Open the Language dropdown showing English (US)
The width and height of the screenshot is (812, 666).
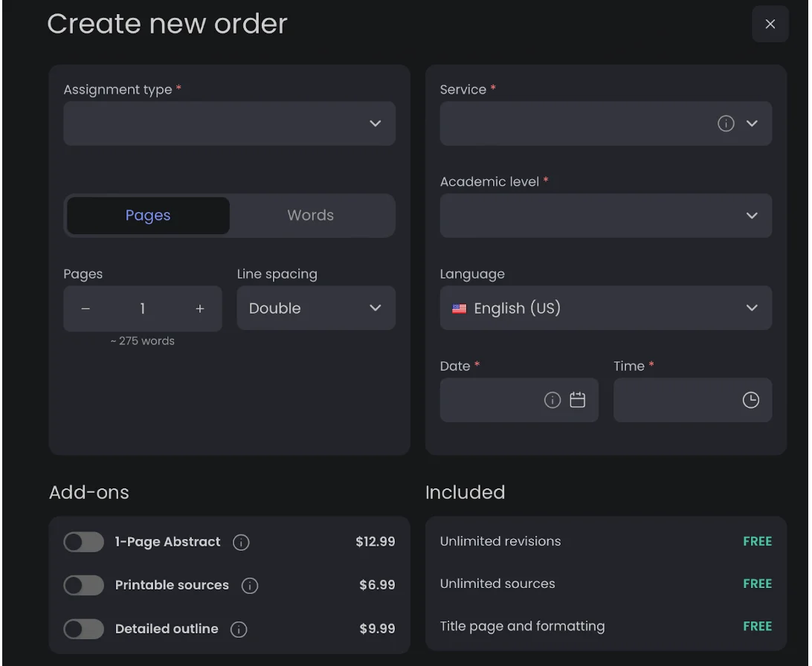click(x=606, y=308)
